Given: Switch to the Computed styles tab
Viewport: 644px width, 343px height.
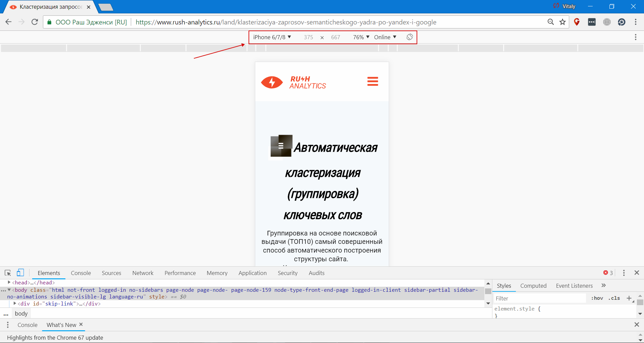Looking at the screenshot, I should click(533, 285).
